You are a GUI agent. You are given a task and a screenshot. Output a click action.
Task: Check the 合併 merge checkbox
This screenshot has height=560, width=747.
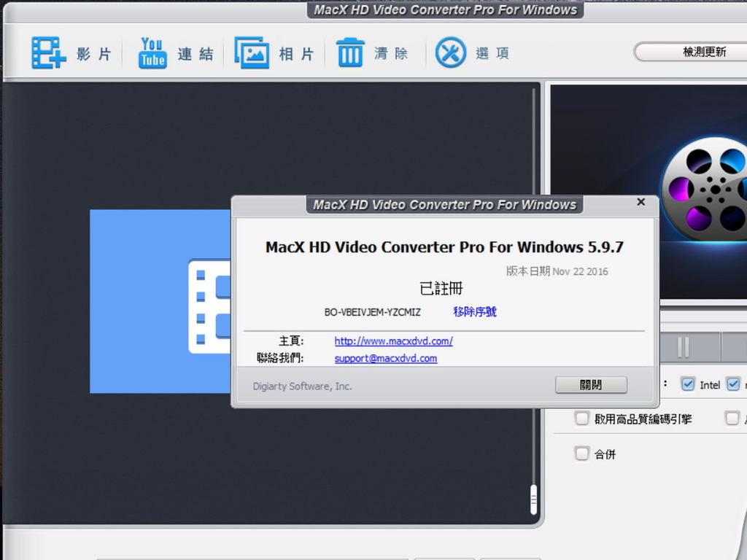581,454
